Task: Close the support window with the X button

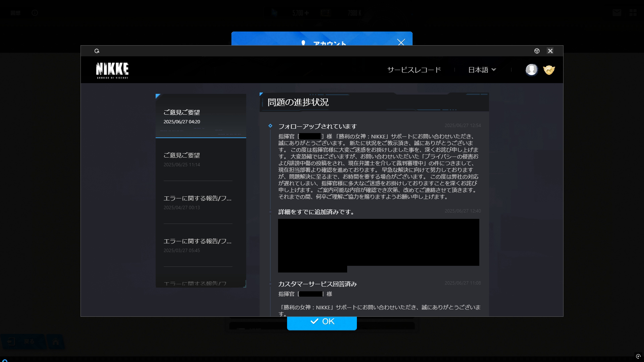Action: point(550,51)
